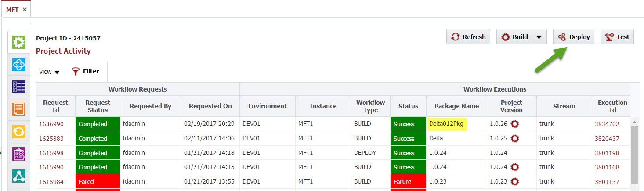Viewport: 644px width, 191px height.
Task: Click gear icon beside version 1.0.26
Action: (515, 124)
